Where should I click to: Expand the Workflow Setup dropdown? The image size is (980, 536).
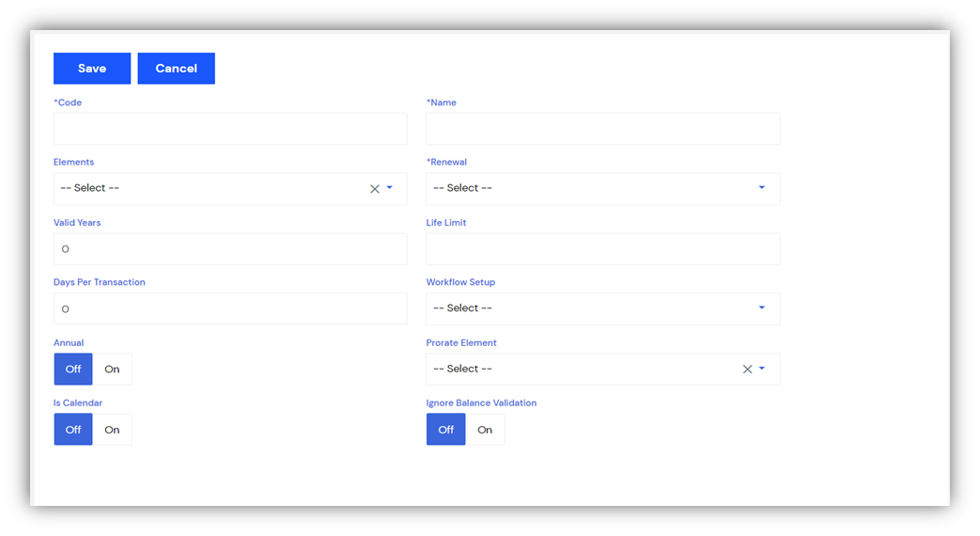(602, 309)
